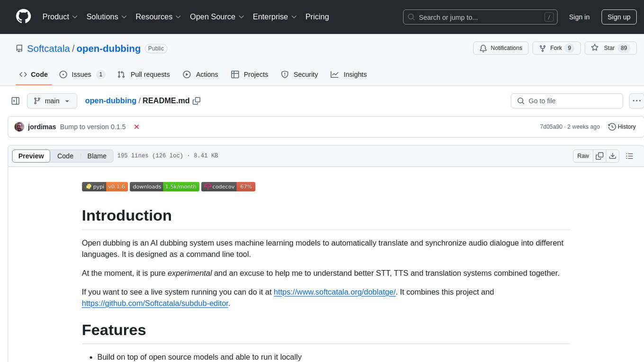This screenshot has width=644, height=362.
Task: Switch to the Blame view
Action: tap(97, 156)
